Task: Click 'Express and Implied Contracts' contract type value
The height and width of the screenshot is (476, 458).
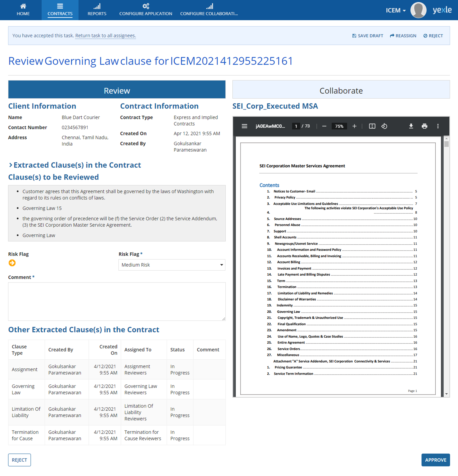Action: [196, 120]
